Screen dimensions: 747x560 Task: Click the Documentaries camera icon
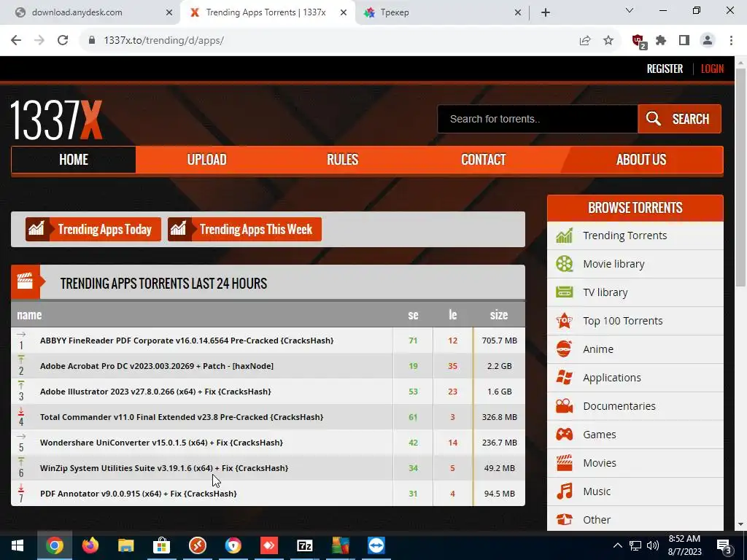[564, 406]
